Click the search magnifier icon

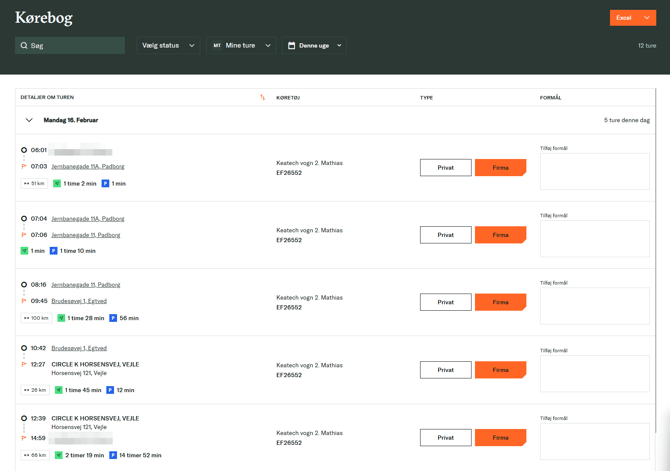pyautogui.click(x=24, y=46)
